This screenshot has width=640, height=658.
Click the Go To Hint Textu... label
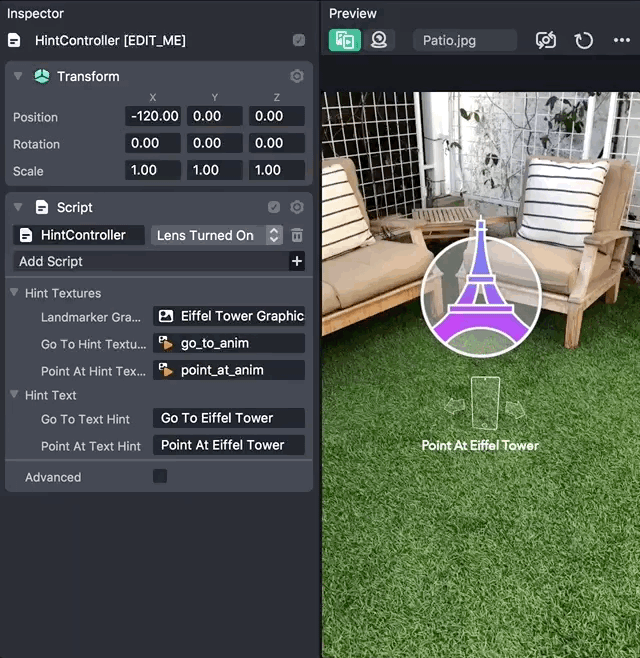tap(93, 345)
